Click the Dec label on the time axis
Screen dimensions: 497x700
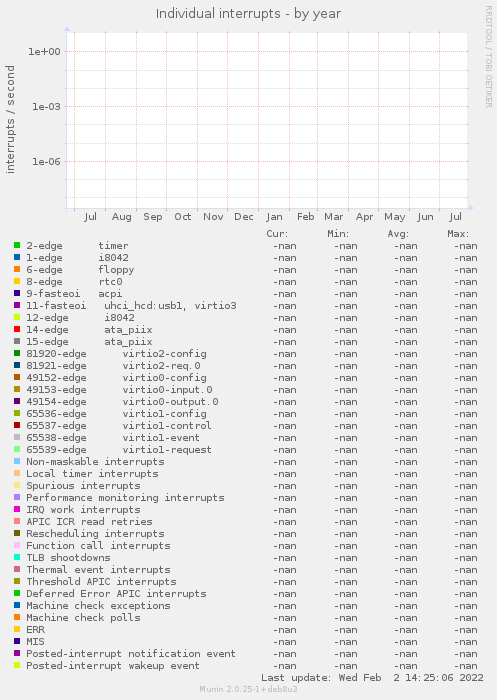(x=244, y=217)
